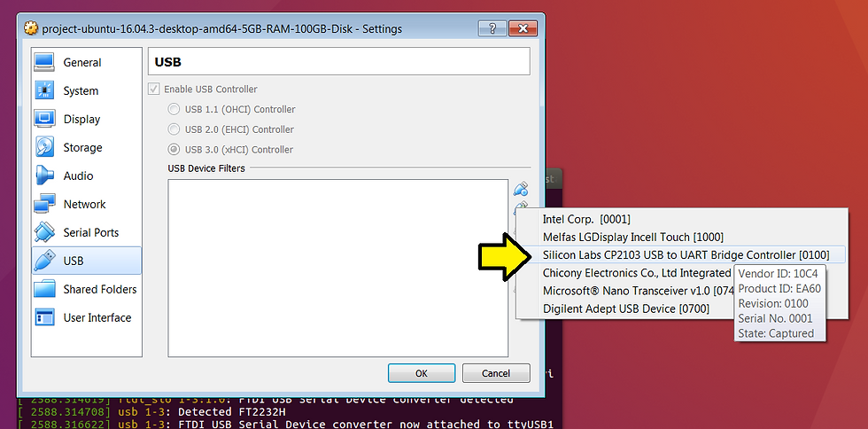The height and width of the screenshot is (429, 868).
Task: Toggle the Enable USB Controller checkbox
Action: tap(154, 90)
